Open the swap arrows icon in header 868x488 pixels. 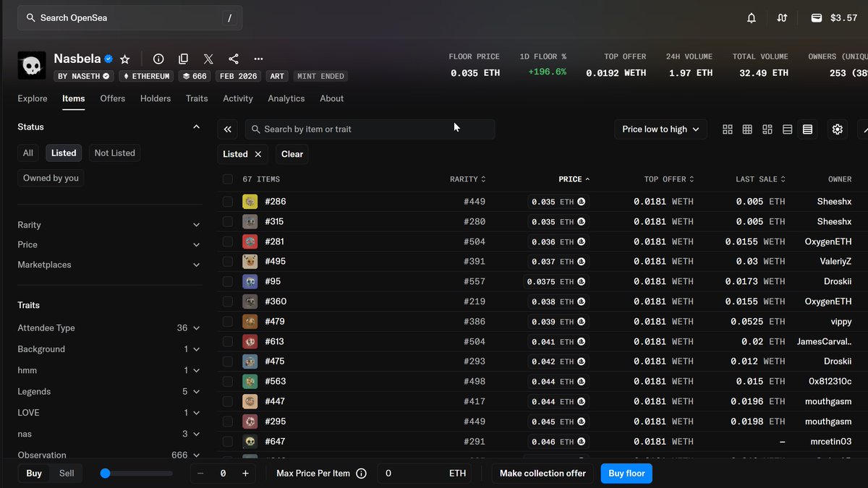click(x=782, y=18)
